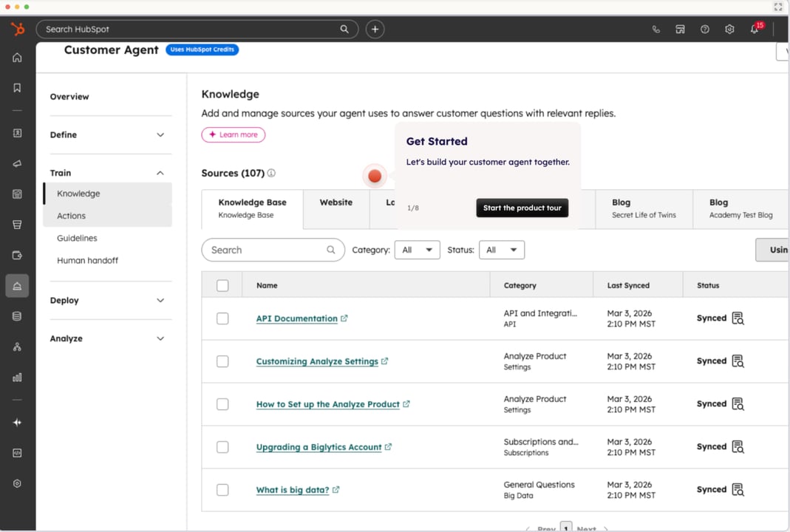The width and height of the screenshot is (790, 532).
Task: Open Settings gear in top bar
Action: [x=729, y=30]
